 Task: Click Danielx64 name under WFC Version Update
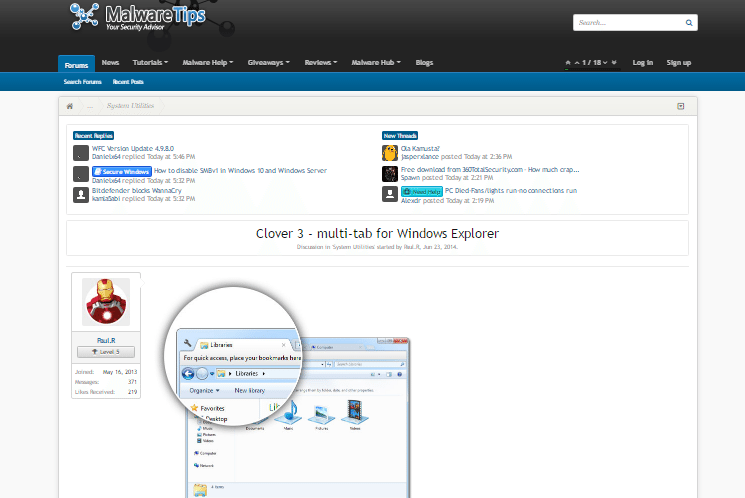[x=106, y=156]
